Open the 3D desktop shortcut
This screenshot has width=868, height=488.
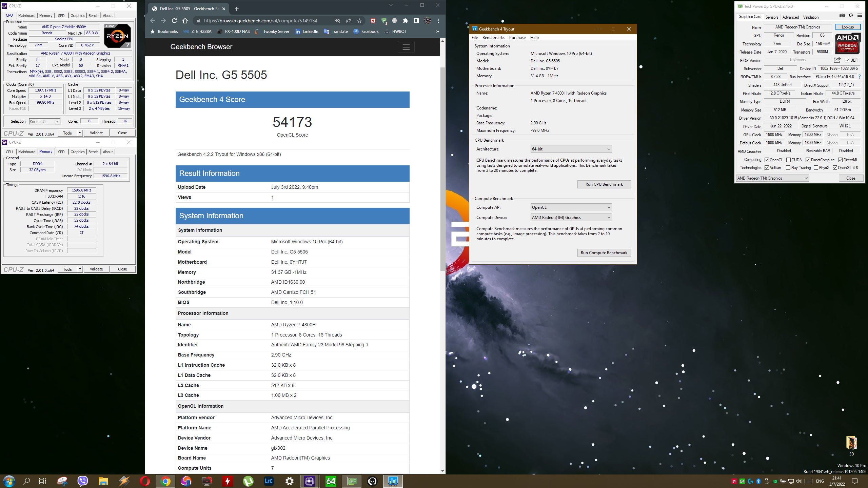(851, 446)
